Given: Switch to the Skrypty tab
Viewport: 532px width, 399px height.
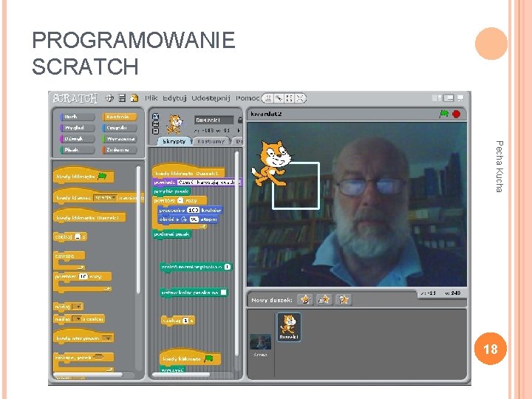Looking at the screenshot, I should tap(174, 141).
